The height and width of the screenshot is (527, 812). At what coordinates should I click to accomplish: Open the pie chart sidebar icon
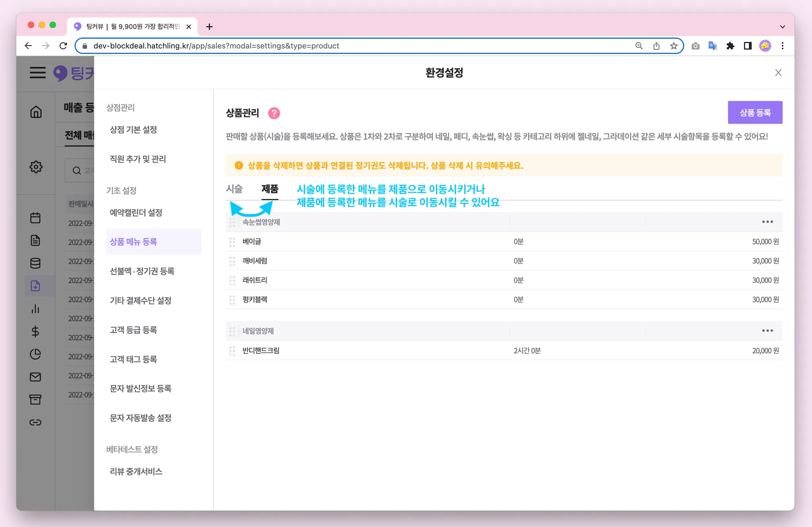(x=35, y=354)
